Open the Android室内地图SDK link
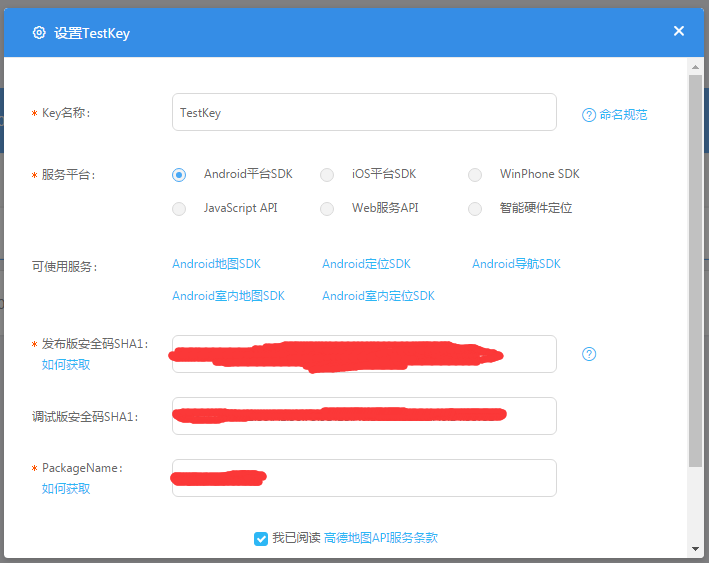 (x=228, y=296)
